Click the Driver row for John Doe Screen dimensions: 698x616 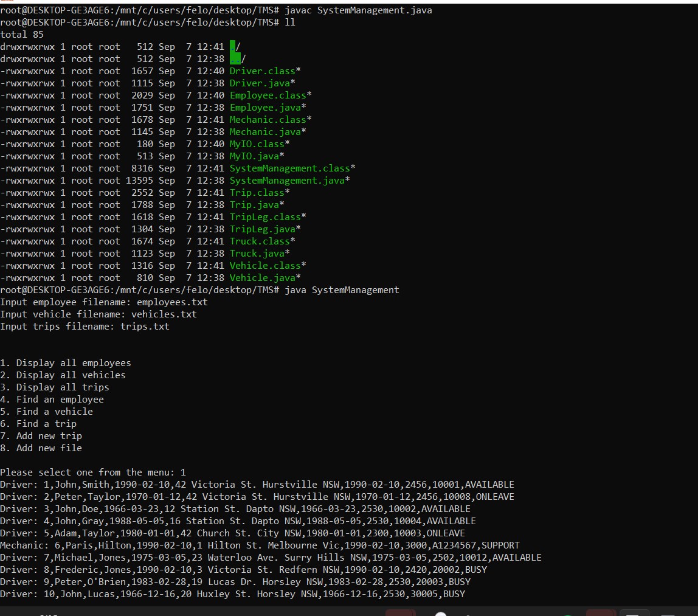pyautogui.click(x=235, y=509)
